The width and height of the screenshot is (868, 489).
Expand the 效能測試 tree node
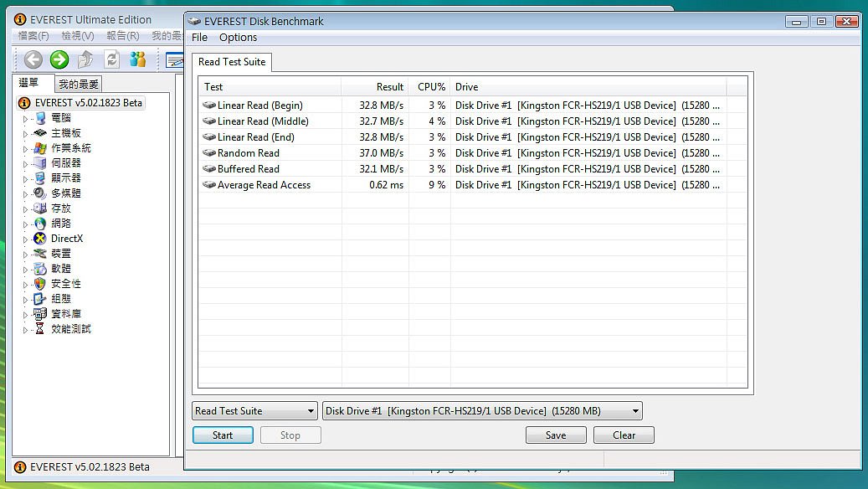coord(25,330)
